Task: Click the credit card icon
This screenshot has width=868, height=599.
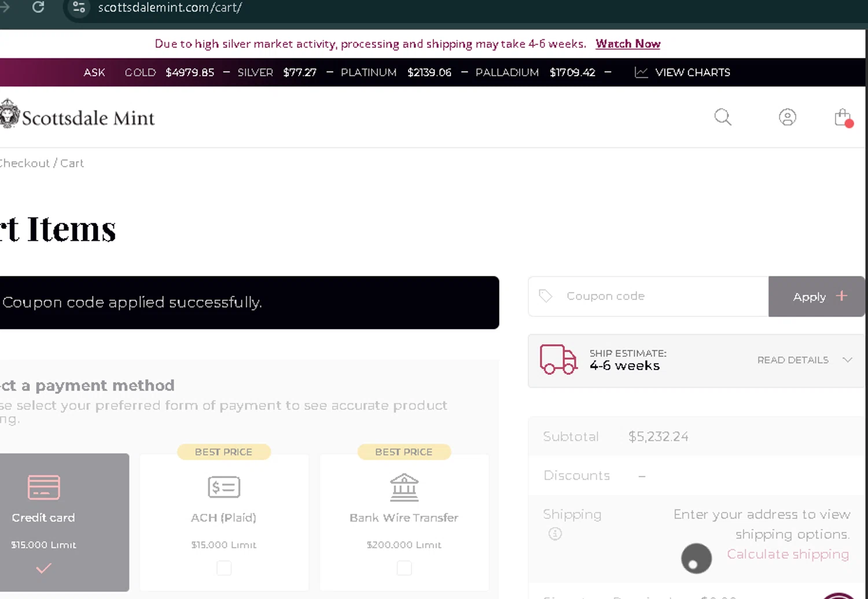Action: tap(44, 487)
